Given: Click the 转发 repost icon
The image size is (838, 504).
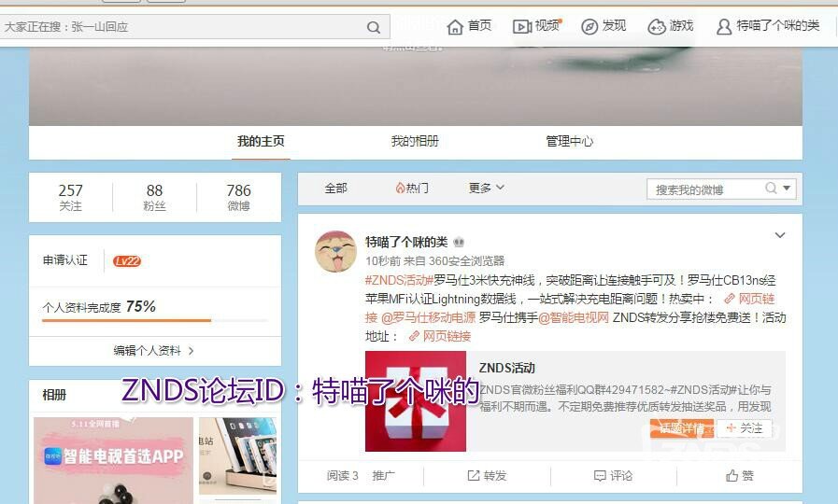Looking at the screenshot, I should coord(474,475).
